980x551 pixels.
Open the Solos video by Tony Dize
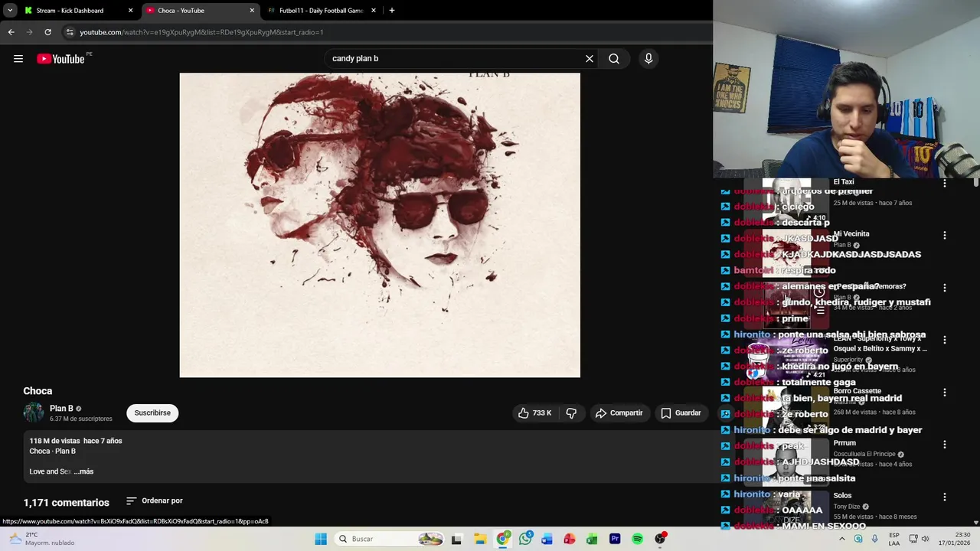(x=842, y=496)
